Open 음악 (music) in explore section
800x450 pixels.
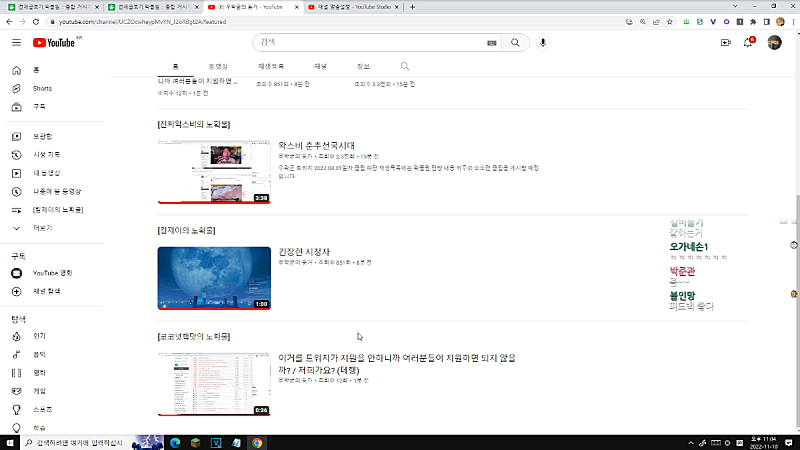click(x=39, y=355)
